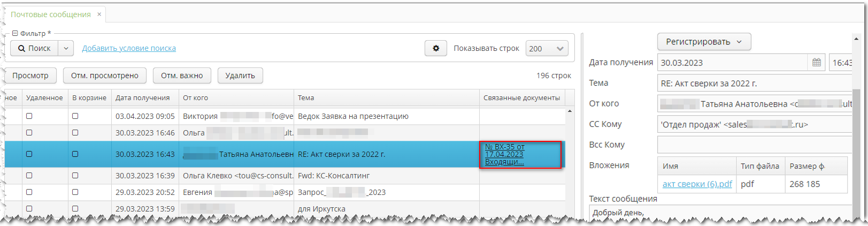Toggle В корзине checkbox for 30.03.2023 16:46 row
Screen dimensions: 868x226
pos(75,132)
